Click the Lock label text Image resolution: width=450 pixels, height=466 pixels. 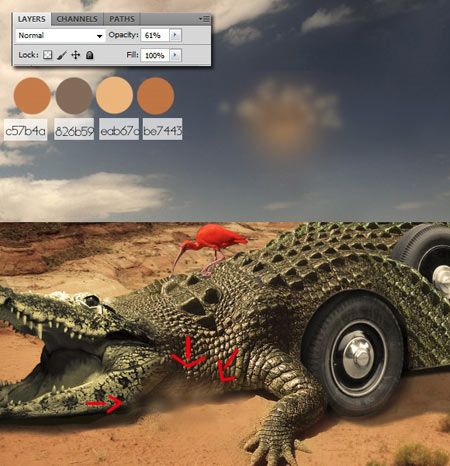pyautogui.click(x=29, y=55)
